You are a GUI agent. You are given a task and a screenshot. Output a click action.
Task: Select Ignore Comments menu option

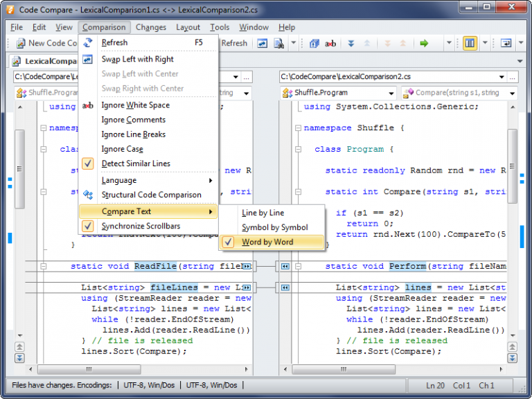133,120
